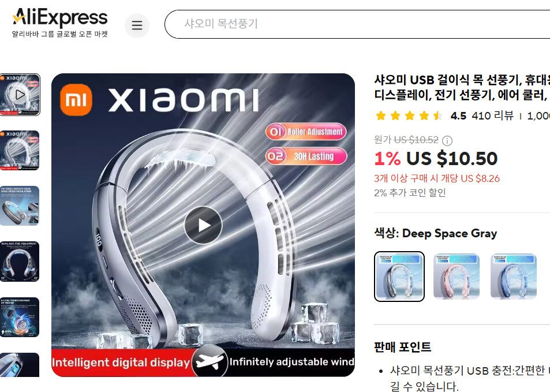Image resolution: width=550 pixels, height=392 pixels.
Task: Open the wind speed regulation thumbnail
Action: coord(20,206)
